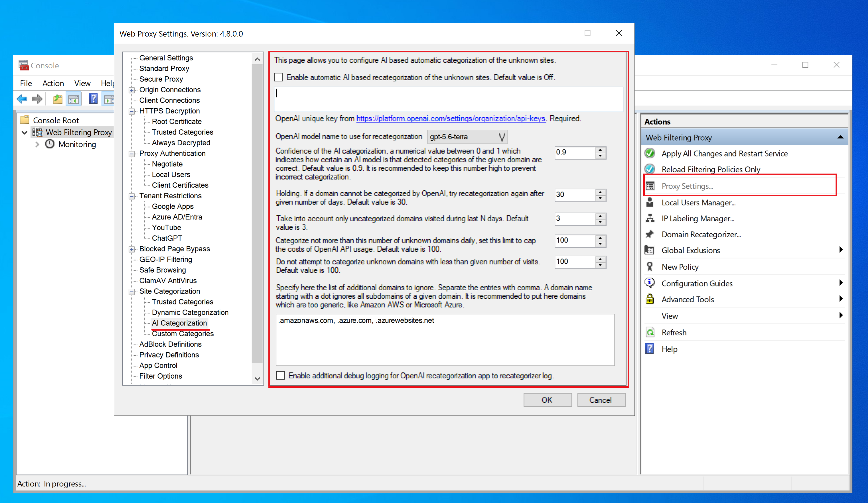Select ChatGPT under Tenant Restrictions
This screenshot has width=868, height=503.
[167, 238]
